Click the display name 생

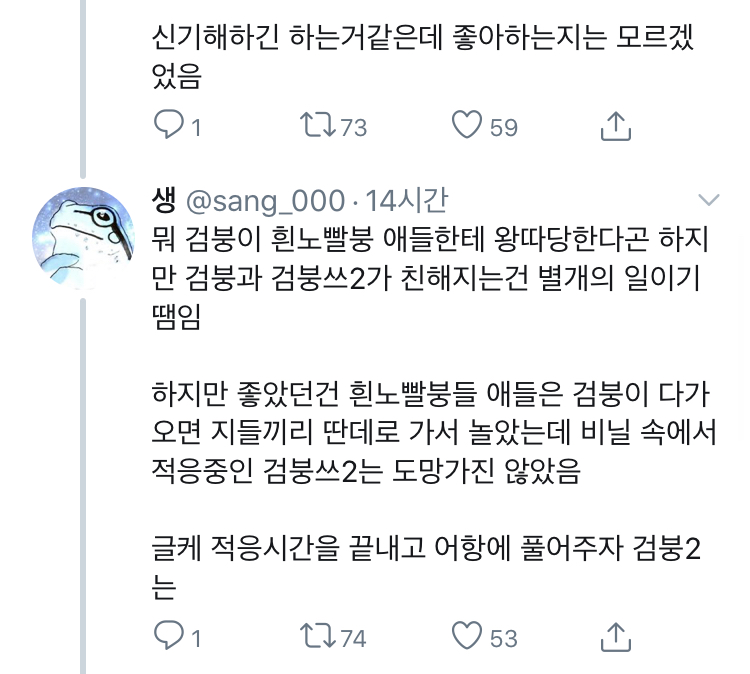[x=166, y=200]
